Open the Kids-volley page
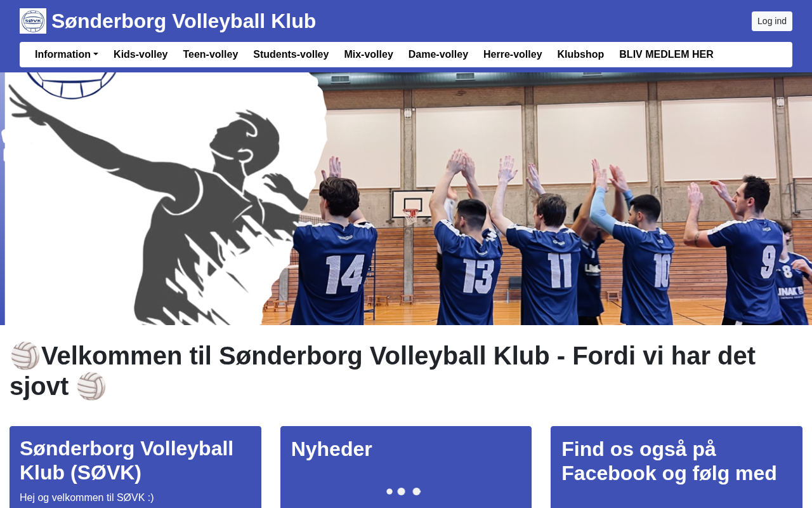Image resolution: width=812 pixels, height=508 pixels. click(x=141, y=55)
